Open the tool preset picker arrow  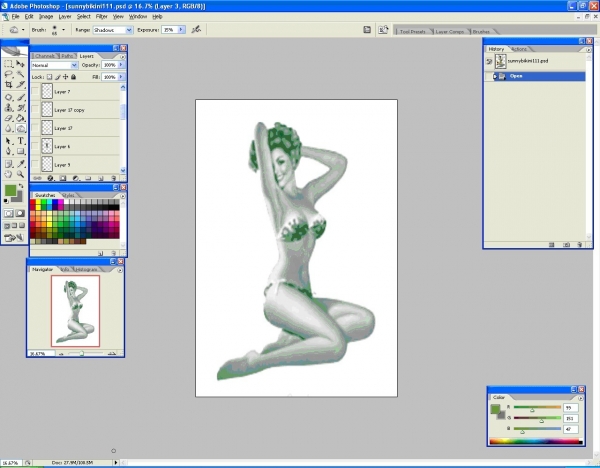coord(23,29)
